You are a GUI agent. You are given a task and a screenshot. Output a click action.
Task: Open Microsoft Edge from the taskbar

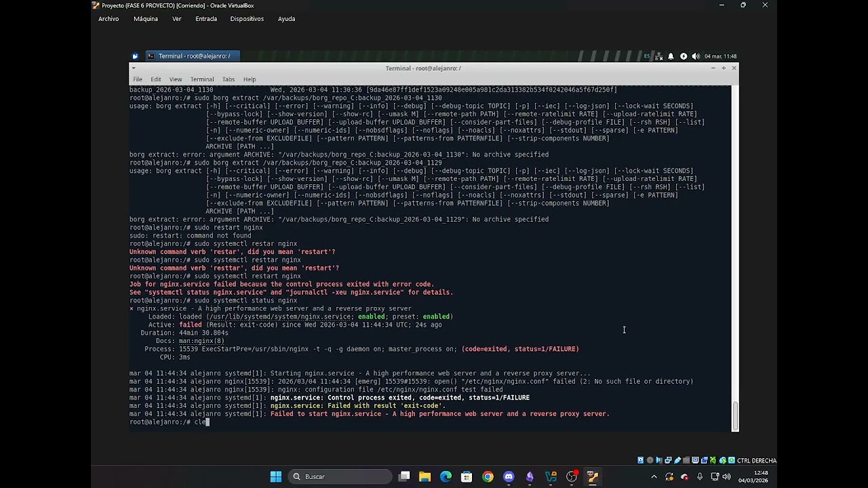pos(446,476)
